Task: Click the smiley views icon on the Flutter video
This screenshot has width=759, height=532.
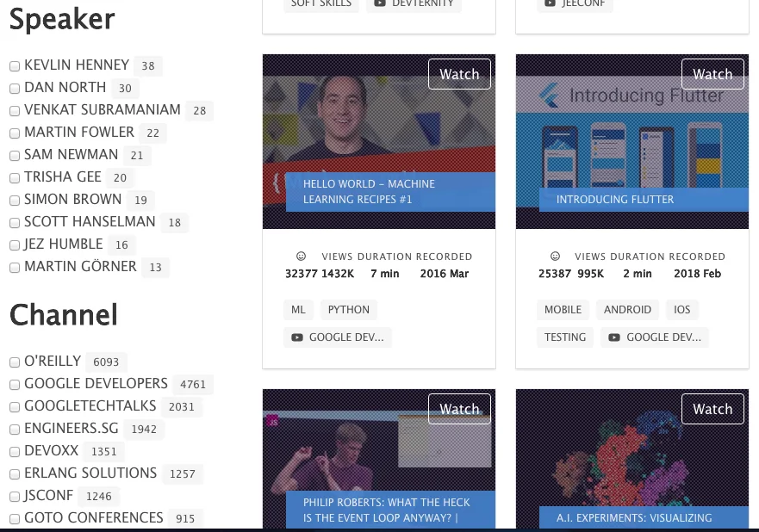Action: (555, 256)
